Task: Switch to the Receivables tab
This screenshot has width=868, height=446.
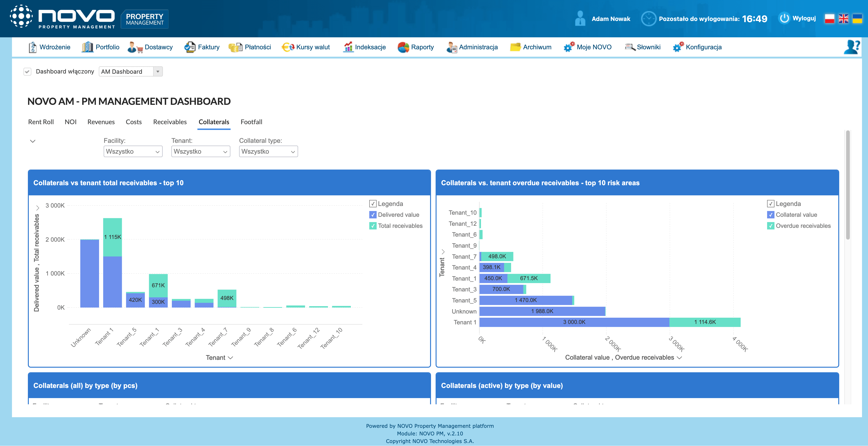Action: tap(170, 122)
